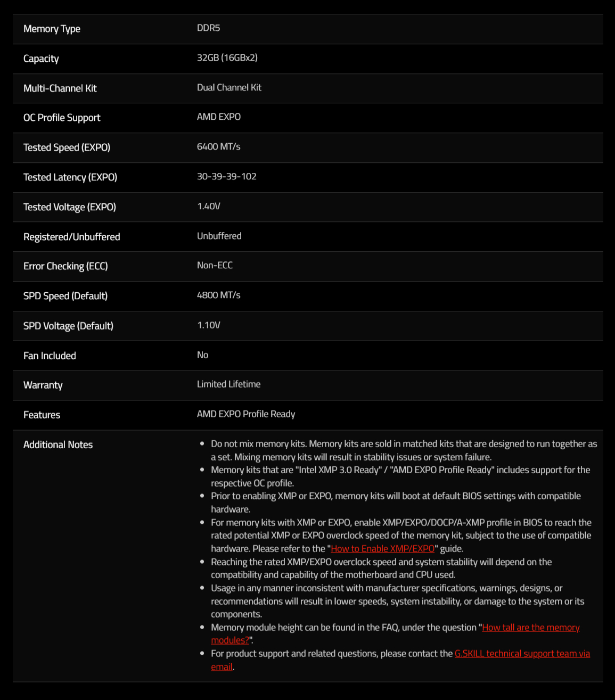
Task: Click the Non-ECC error checking value
Action: pos(215,265)
